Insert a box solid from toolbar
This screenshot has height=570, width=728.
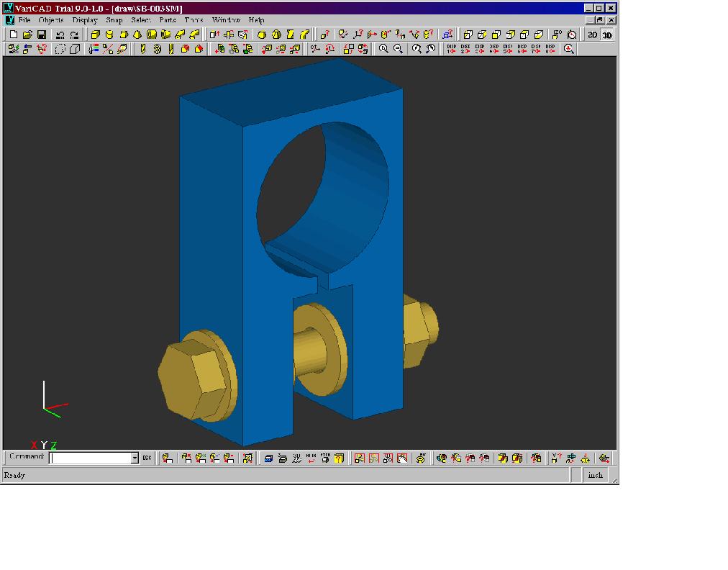95,35
